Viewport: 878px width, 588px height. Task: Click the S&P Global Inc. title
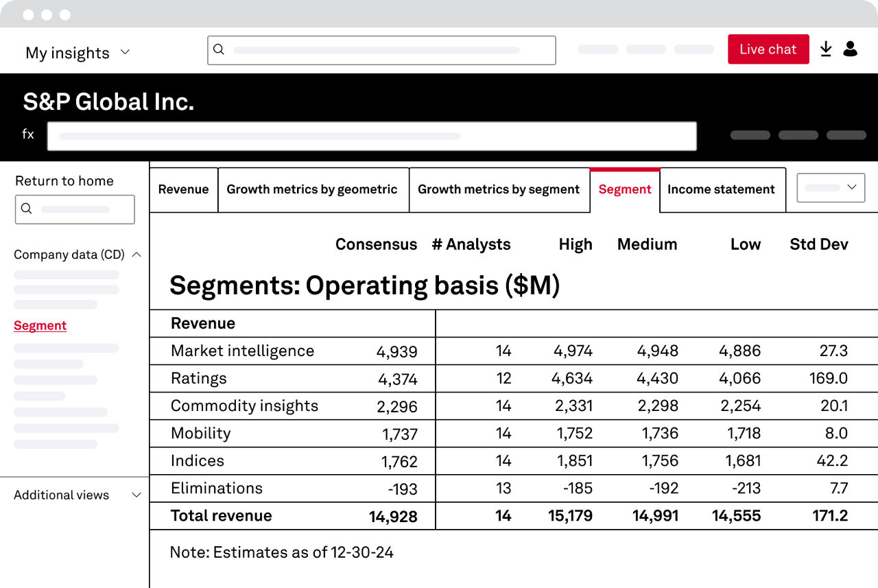(108, 102)
